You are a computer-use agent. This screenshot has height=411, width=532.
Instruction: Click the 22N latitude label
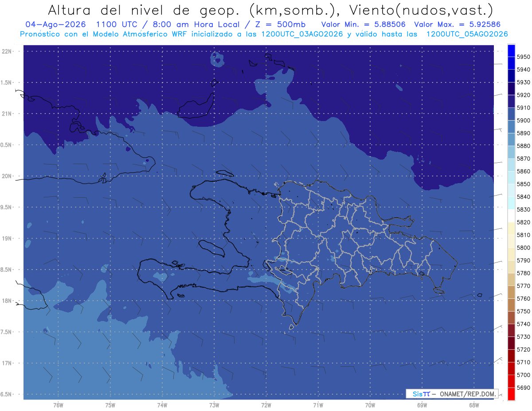click(7, 51)
